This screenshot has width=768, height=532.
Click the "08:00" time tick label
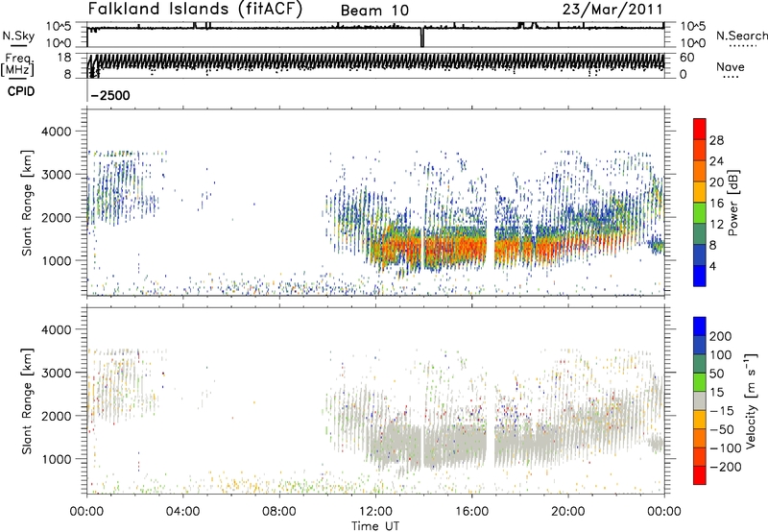(279, 512)
